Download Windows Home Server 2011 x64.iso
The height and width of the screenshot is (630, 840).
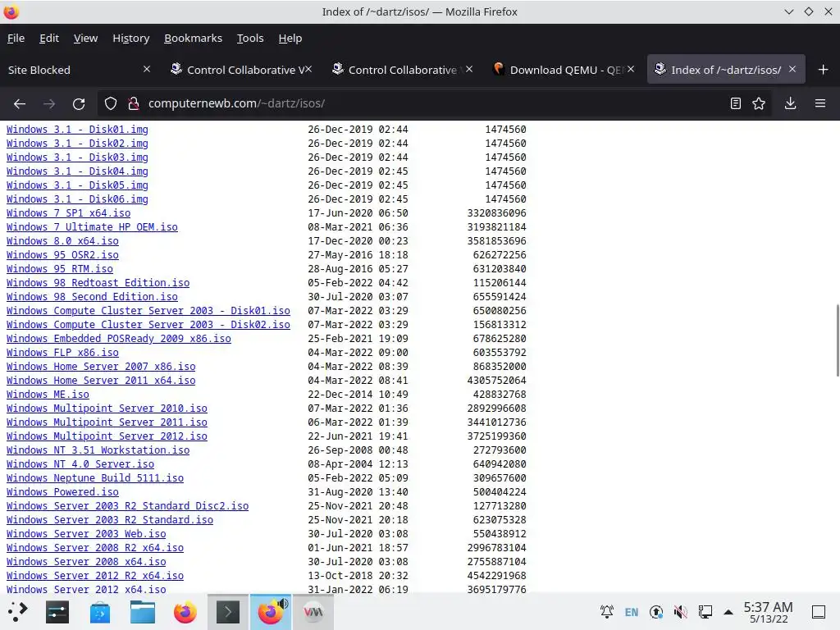coord(101,380)
